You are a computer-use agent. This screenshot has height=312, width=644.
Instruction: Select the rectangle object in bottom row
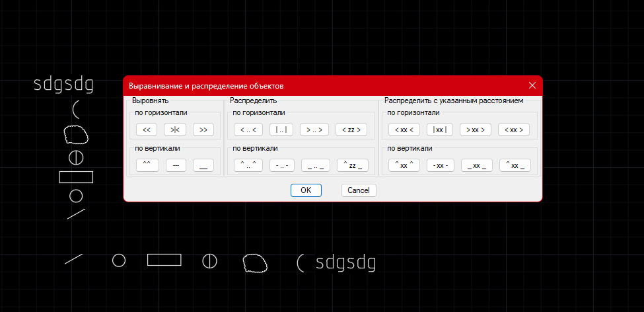click(x=164, y=260)
